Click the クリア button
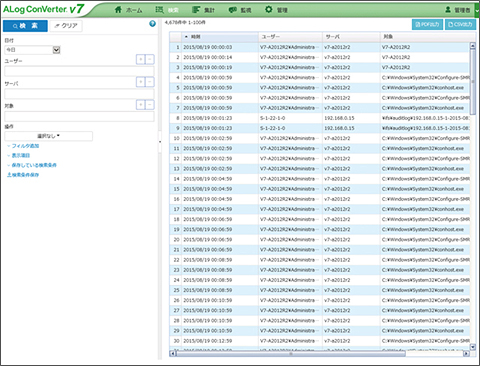This screenshot has width=480, height=366. 66,26
